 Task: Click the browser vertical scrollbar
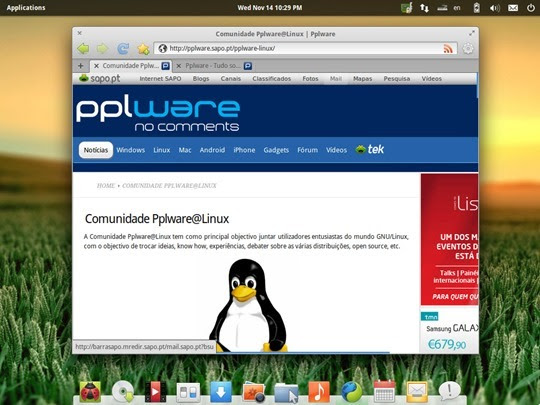click(477, 86)
